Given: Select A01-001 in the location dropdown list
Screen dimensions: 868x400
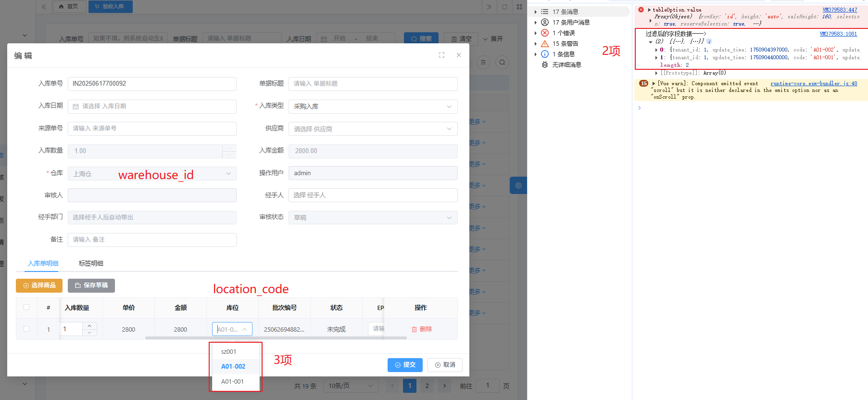Looking at the screenshot, I should 235,381.
